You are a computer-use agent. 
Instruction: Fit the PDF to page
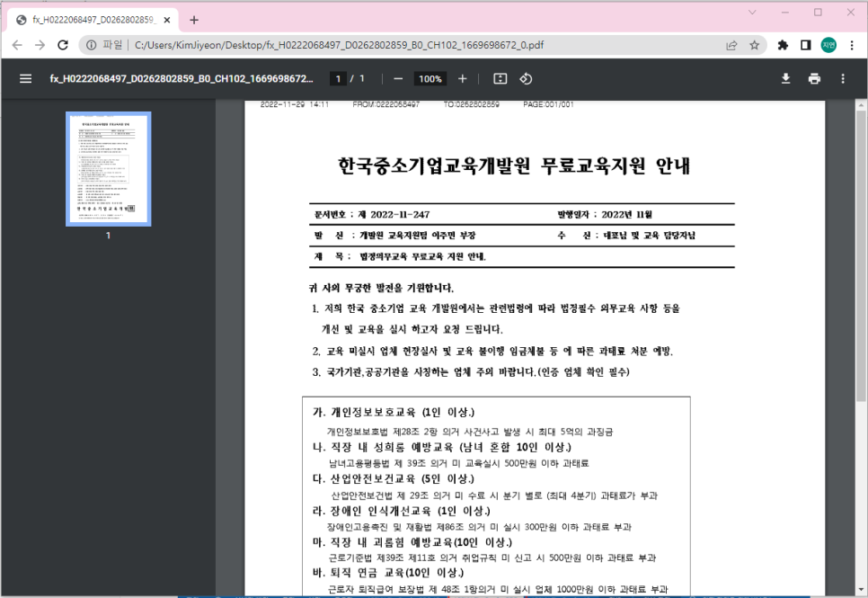point(500,79)
